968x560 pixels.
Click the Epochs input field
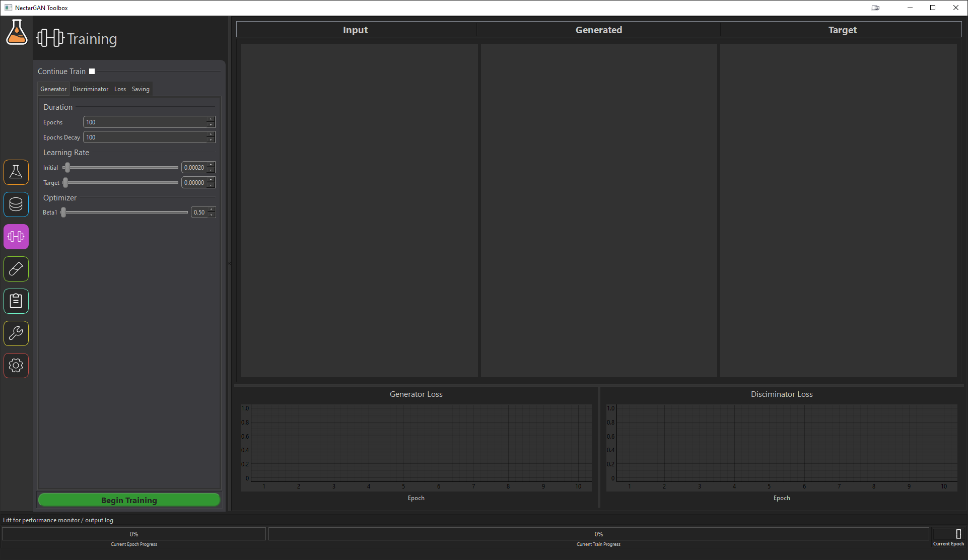coord(145,122)
